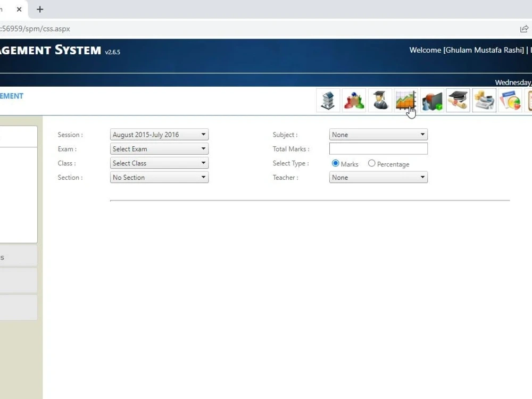Open the pie chart reports icon
Screen dimensions: 532x399
pos(510,101)
